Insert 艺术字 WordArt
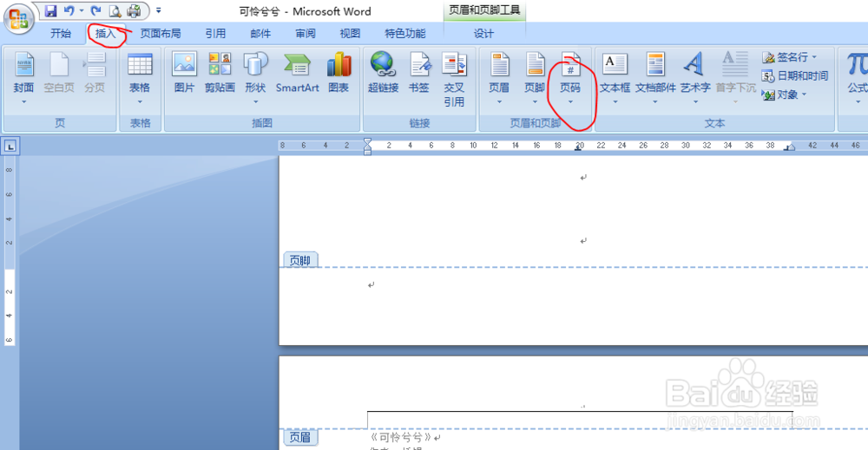This screenshot has width=868, height=450. pos(695,77)
